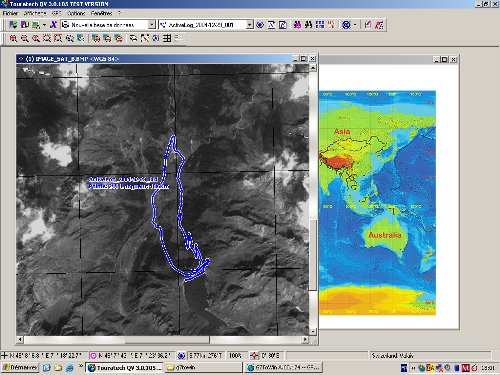The height and width of the screenshot is (375, 500).
Task: Click the Touratech QV taskbar button
Action: coord(124,367)
